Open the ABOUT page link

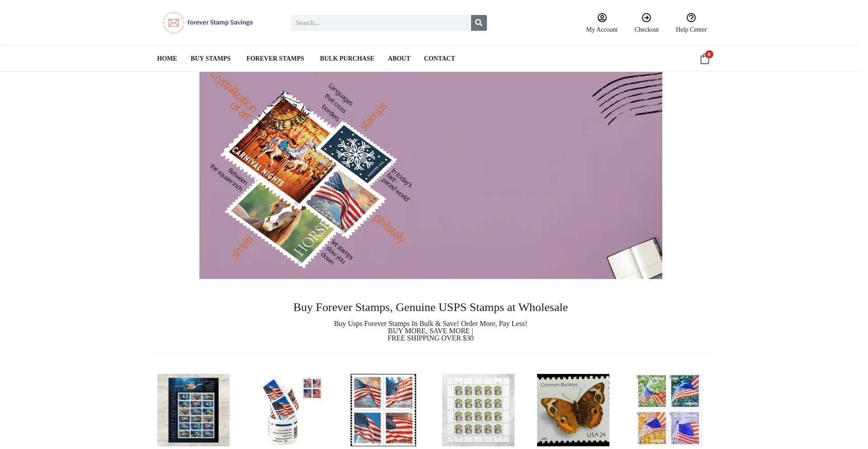[x=399, y=58]
